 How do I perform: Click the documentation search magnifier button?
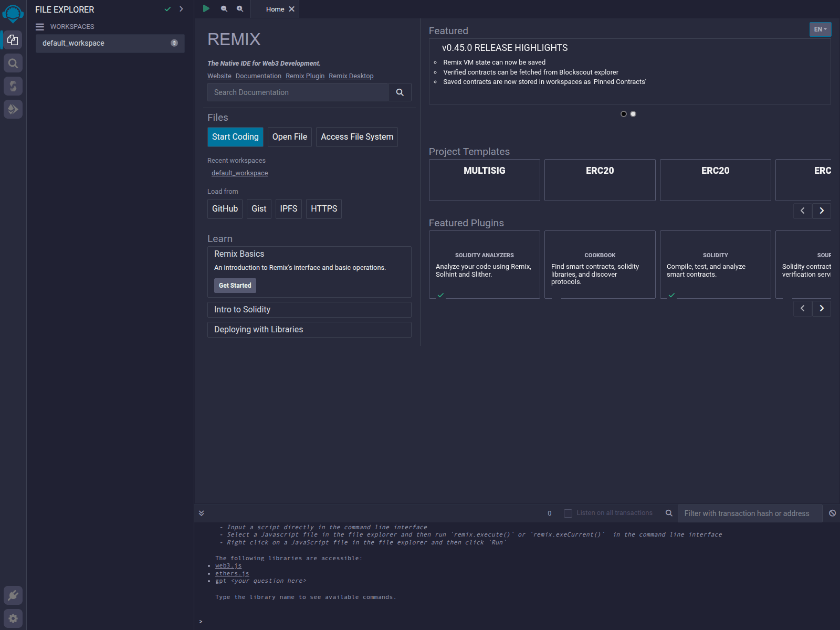point(400,92)
